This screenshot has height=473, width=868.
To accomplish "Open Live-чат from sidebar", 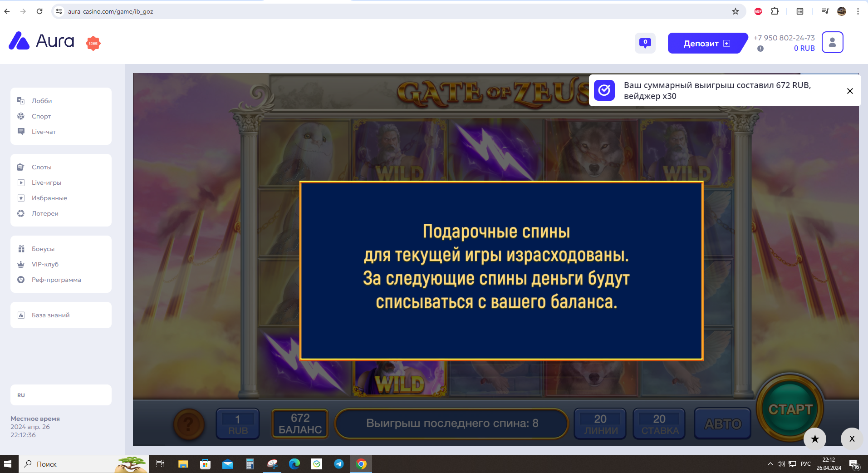I will pos(44,132).
